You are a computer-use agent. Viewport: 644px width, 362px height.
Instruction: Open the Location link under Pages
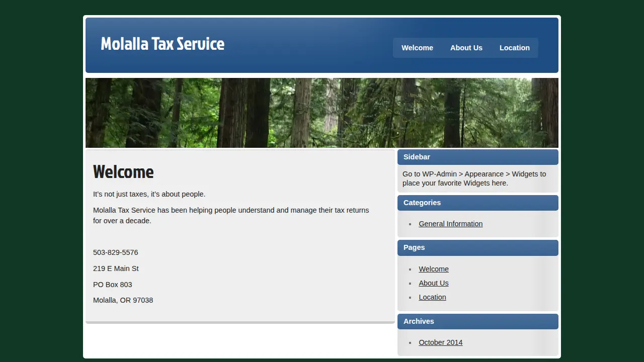coord(433,297)
